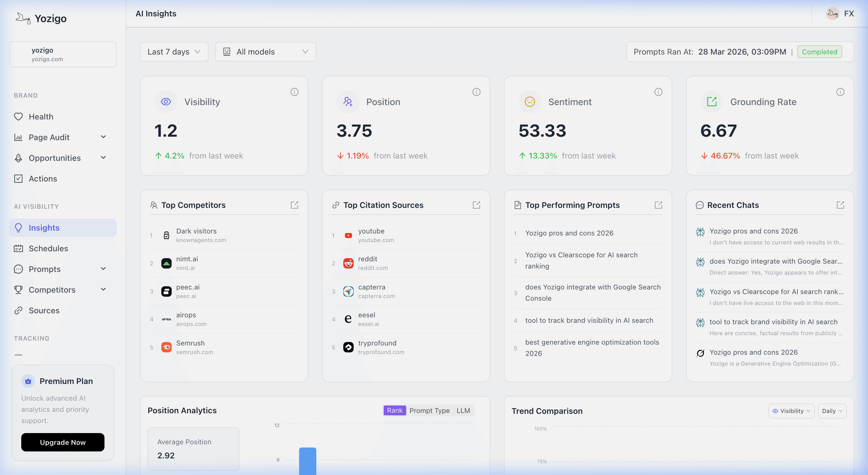The width and height of the screenshot is (868, 475).
Task: Open Top Performing Prompts expand icon
Action: tap(658, 205)
